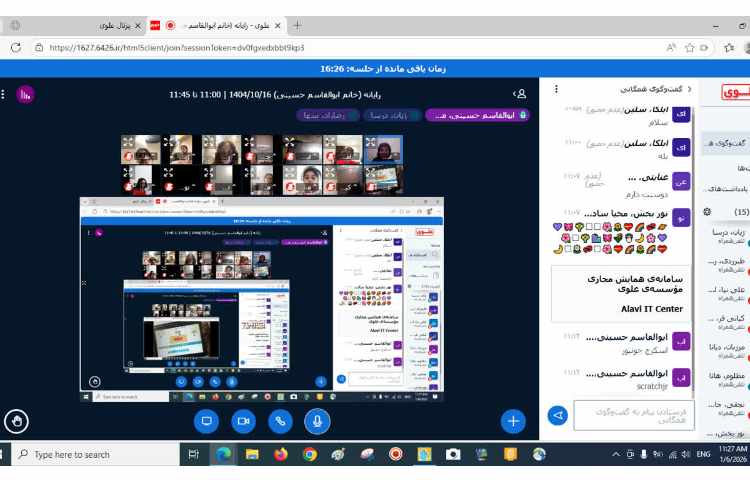Open a new browser tab
Screen dimensions: 750x480
point(297,25)
